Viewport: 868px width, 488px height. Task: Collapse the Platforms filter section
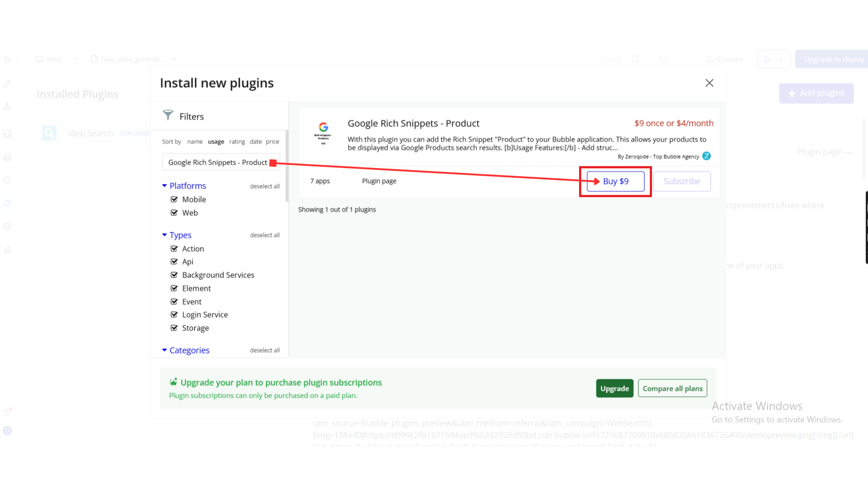165,186
